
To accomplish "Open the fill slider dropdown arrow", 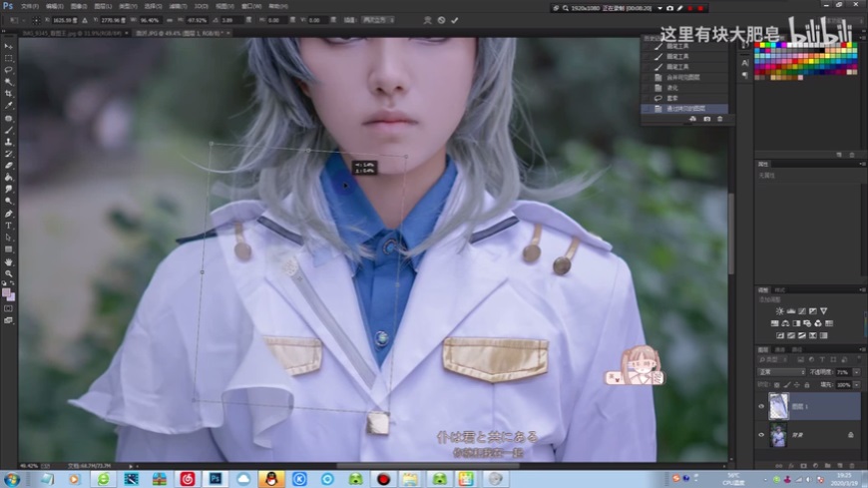I will coord(857,385).
